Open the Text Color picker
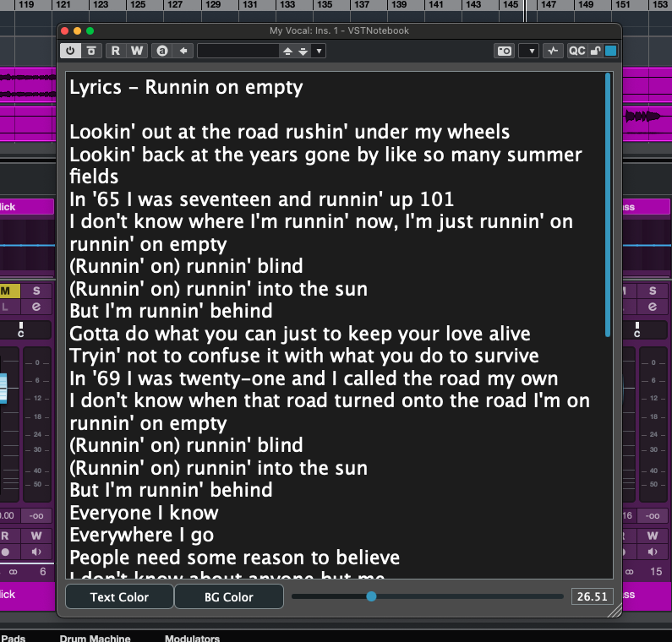The image size is (672, 642). pos(119,596)
